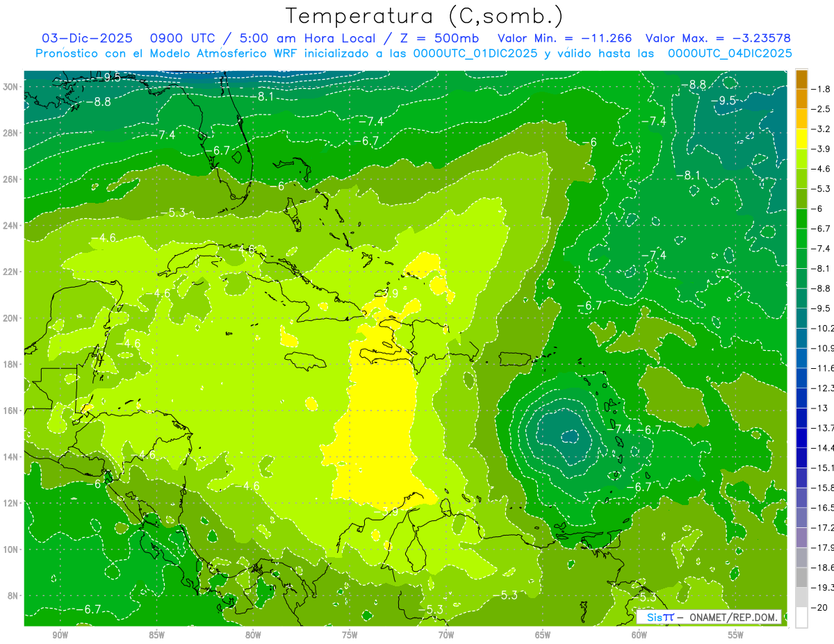Click the '85W' longitude axis label
The image size is (834, 644).
click(x=156, y=635)
